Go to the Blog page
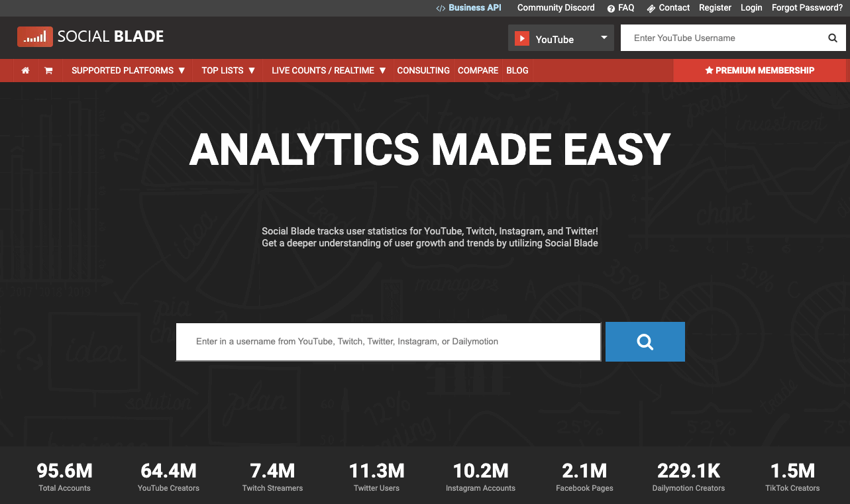The height and width of the screenshot is (504, 850). pyautogui.click(x=517, y=70)
